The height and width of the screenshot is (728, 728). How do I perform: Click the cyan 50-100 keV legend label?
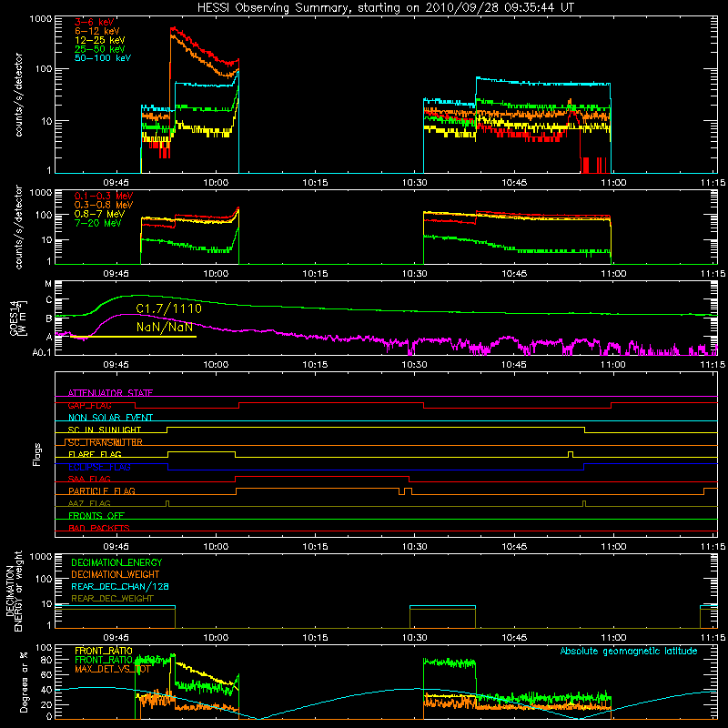point(103,58)
